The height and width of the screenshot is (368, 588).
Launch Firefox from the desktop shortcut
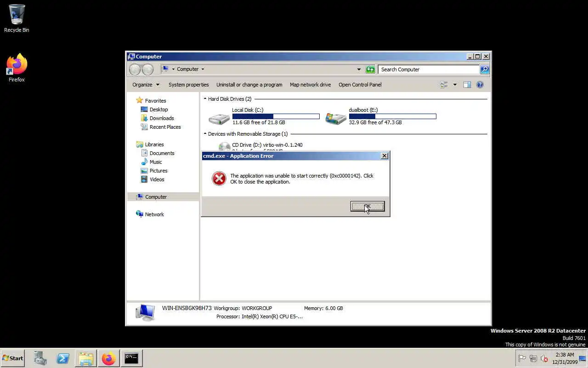[17, 68]
